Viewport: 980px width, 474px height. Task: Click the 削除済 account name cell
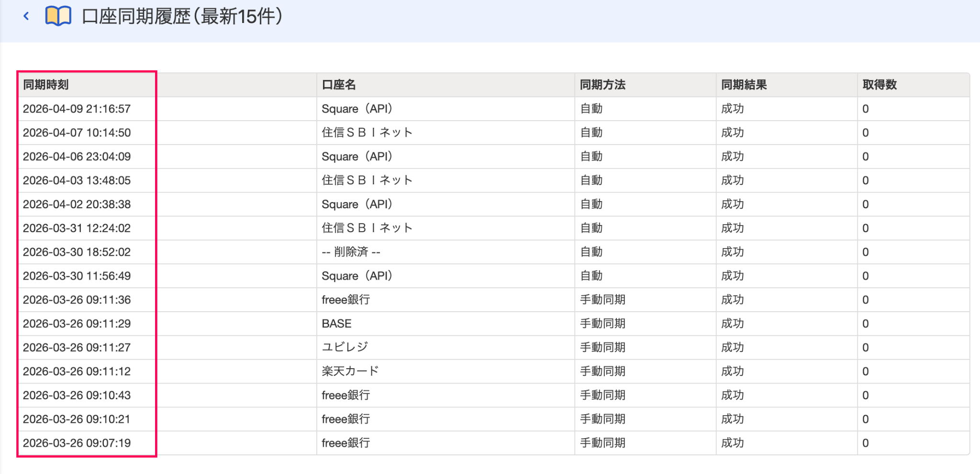(351, 252)
